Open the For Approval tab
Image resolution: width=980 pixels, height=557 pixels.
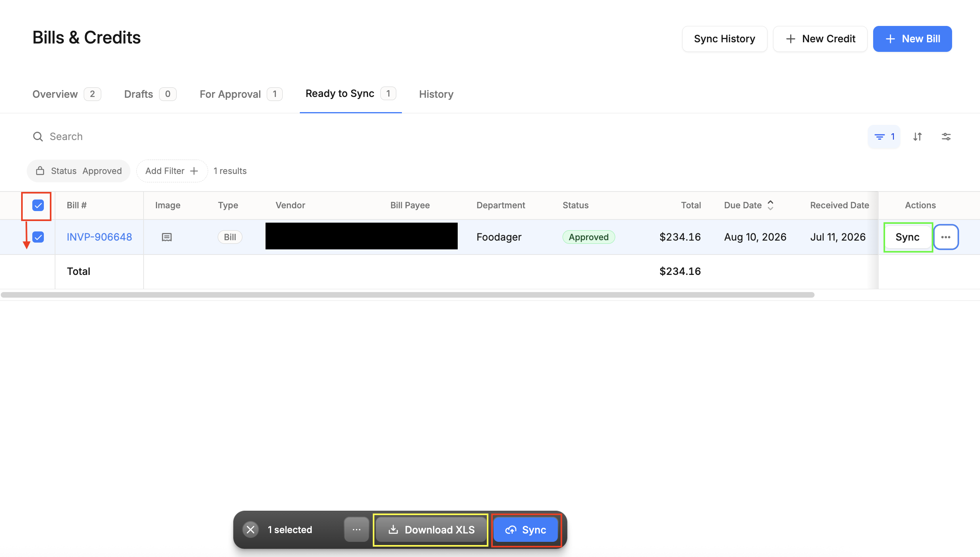(241, 94)
